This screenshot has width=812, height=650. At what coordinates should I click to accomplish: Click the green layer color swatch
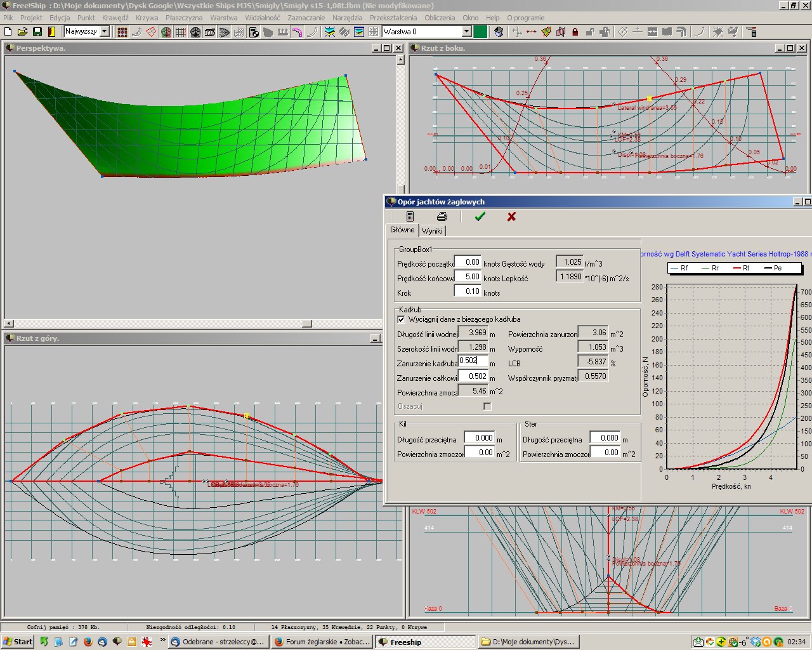pyautogui.click(x=480, y=31)
